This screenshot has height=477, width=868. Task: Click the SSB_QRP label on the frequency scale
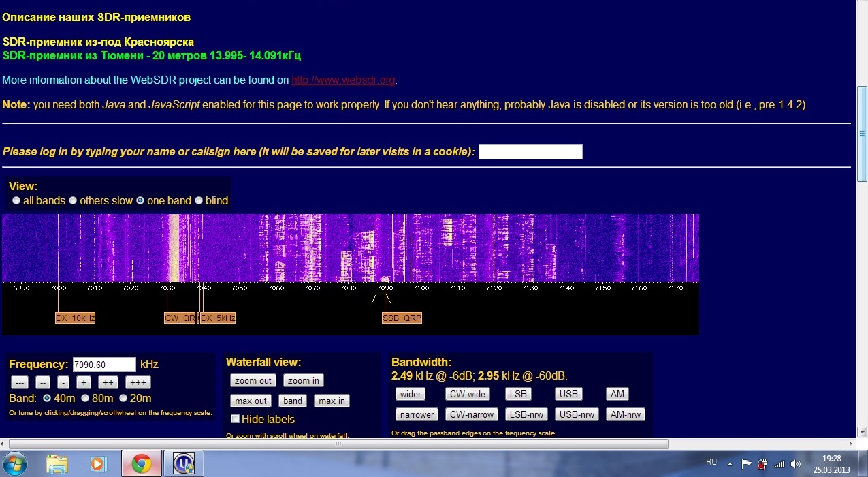[402, 318]
